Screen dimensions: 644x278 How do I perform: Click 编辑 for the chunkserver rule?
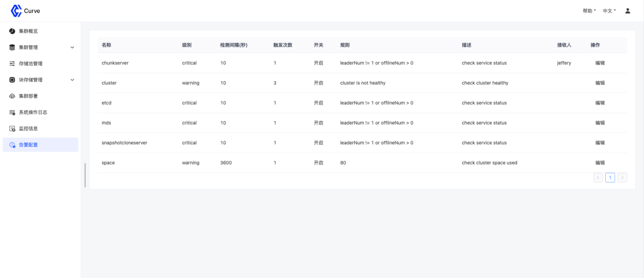(600, 63)
